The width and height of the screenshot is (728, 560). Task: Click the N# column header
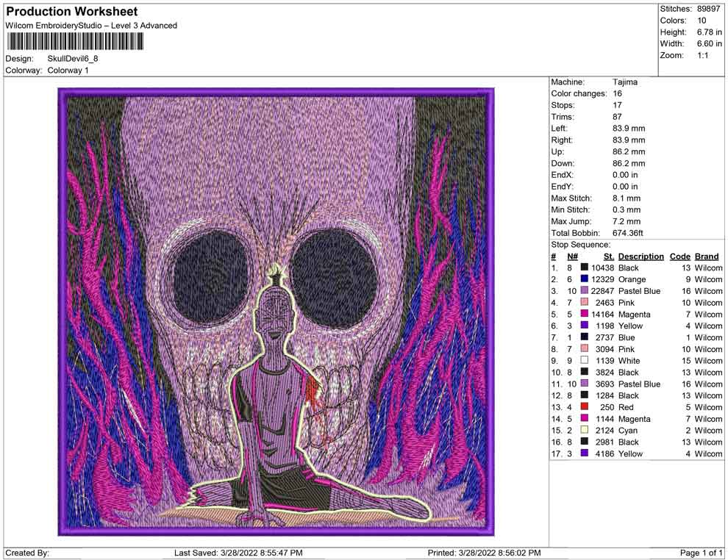(572, 256)
